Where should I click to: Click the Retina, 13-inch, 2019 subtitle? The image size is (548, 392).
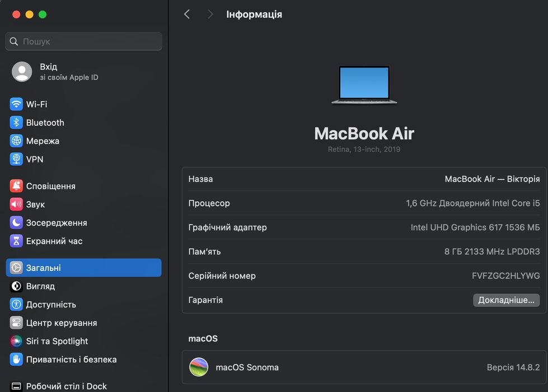pyautogui.click(x=364, y=150)
